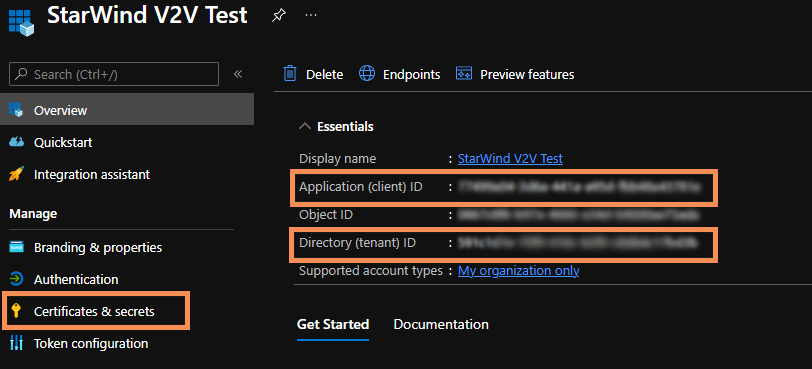Click the blurred Application (client) ID value
This screenshot has height=369, width=812.
[579, 187]
